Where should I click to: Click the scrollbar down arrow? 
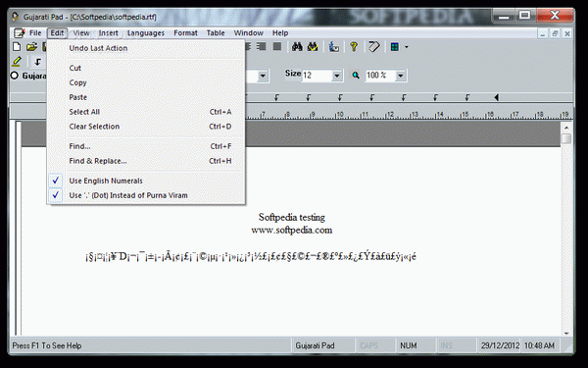click(566, 333)
